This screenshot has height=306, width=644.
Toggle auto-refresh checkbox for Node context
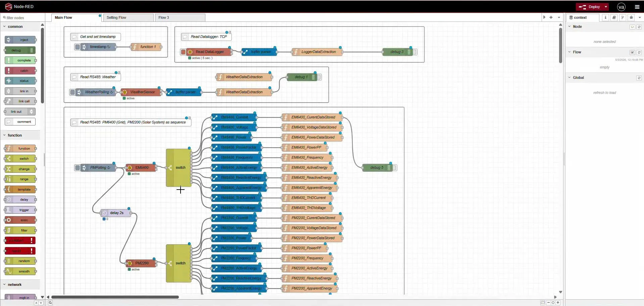pos(632,27)
